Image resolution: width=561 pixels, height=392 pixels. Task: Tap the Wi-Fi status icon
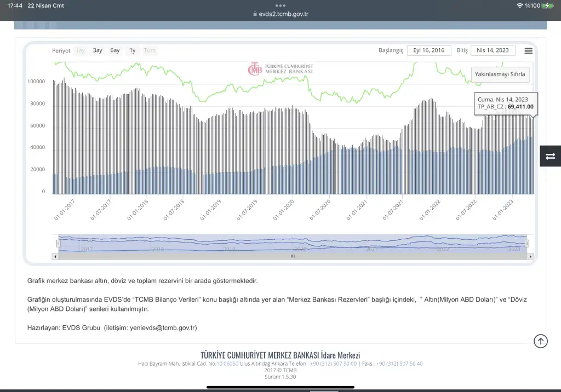[x=519, y=5]
